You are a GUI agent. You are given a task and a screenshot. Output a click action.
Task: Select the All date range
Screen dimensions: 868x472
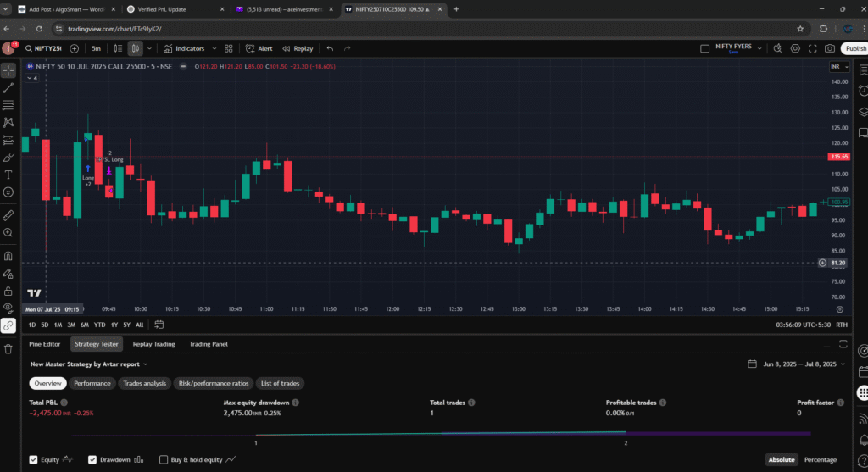click(x=140, y=325)
